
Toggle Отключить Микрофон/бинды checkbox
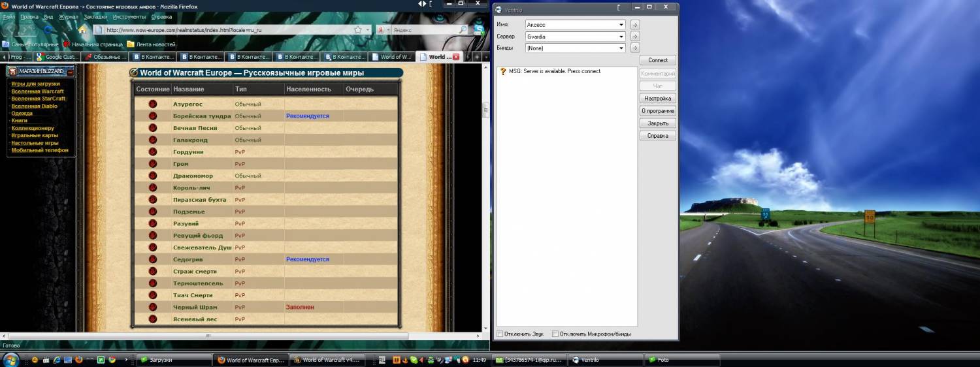pos(555,334)
